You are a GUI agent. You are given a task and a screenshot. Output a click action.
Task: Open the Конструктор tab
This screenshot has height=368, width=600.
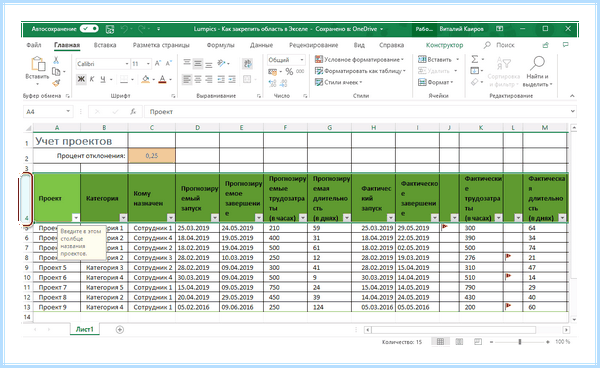tap(444, 45)
